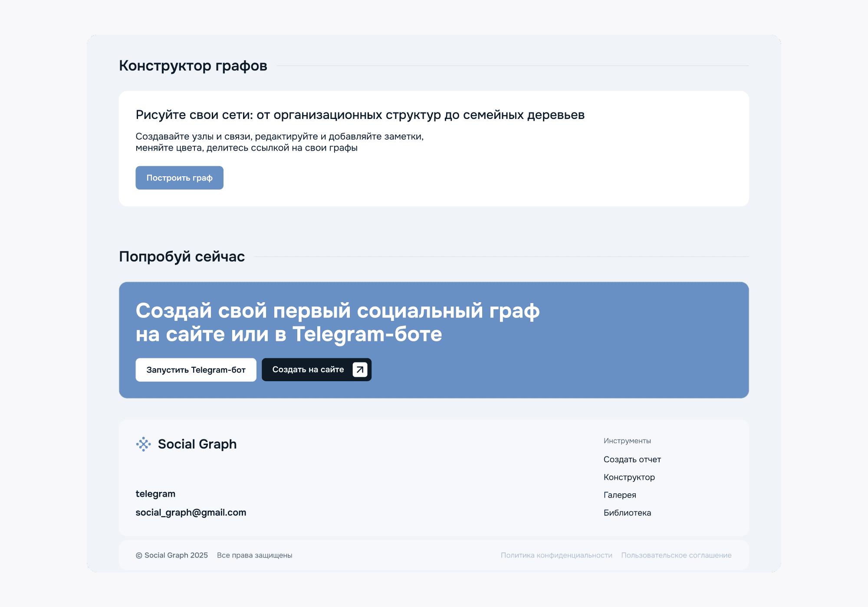This screenshot has width=868, height=607.
Task: Open the Галерея footer link
Action: pyautogui.click(x=619, y=495)
